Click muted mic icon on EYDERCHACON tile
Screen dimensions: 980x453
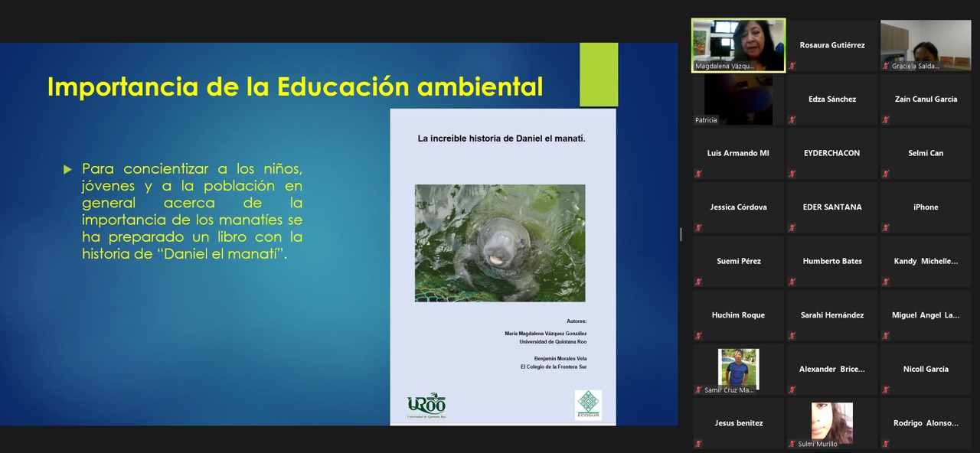(x=792, y=174)
